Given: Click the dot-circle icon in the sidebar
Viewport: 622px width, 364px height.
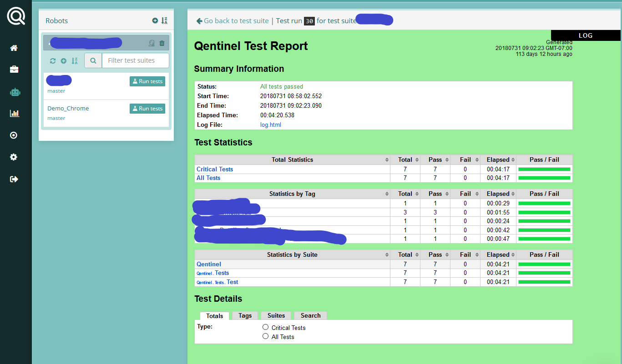Looking at the screenshot, I should [14, 135].
